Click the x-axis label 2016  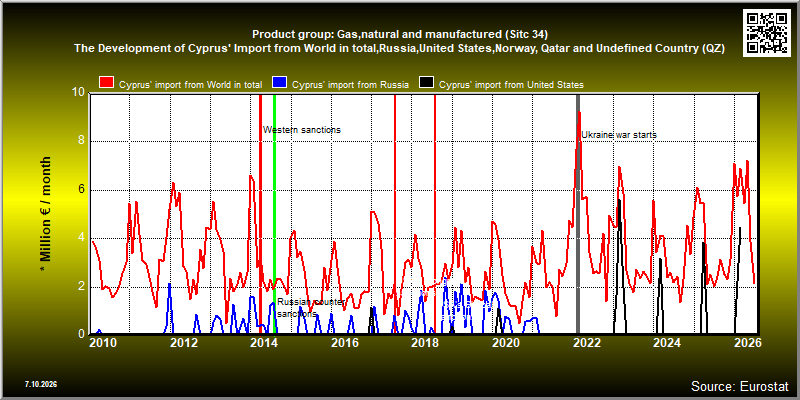click(x=344, y=343)
